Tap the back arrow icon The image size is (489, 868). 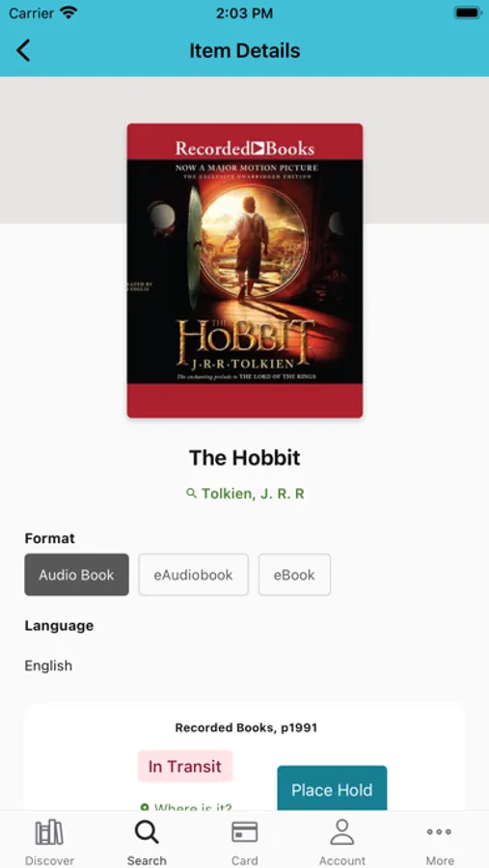pos(23,50)
